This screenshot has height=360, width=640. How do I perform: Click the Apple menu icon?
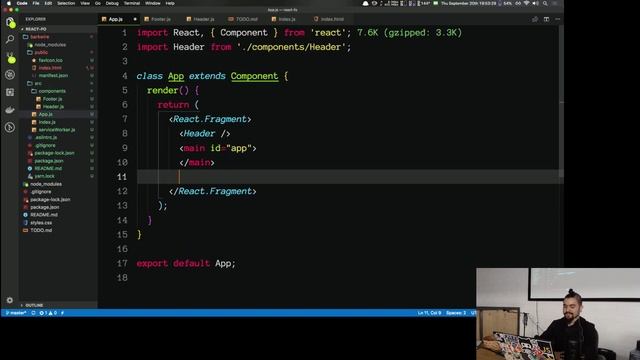(9, 3)
